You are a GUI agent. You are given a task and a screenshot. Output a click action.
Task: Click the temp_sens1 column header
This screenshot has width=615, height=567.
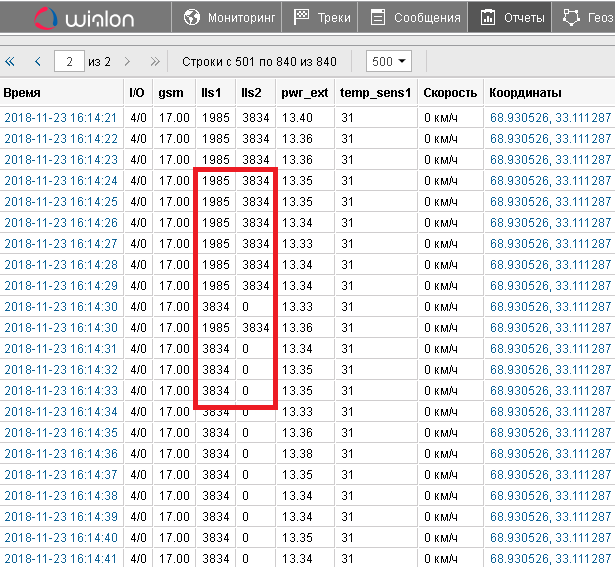coord(375,93)
